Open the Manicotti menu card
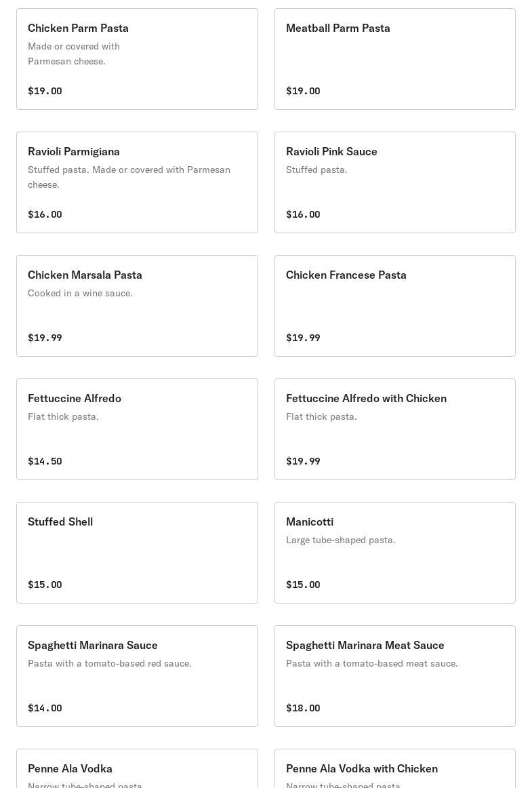532x788 pixels. point(395,553)
